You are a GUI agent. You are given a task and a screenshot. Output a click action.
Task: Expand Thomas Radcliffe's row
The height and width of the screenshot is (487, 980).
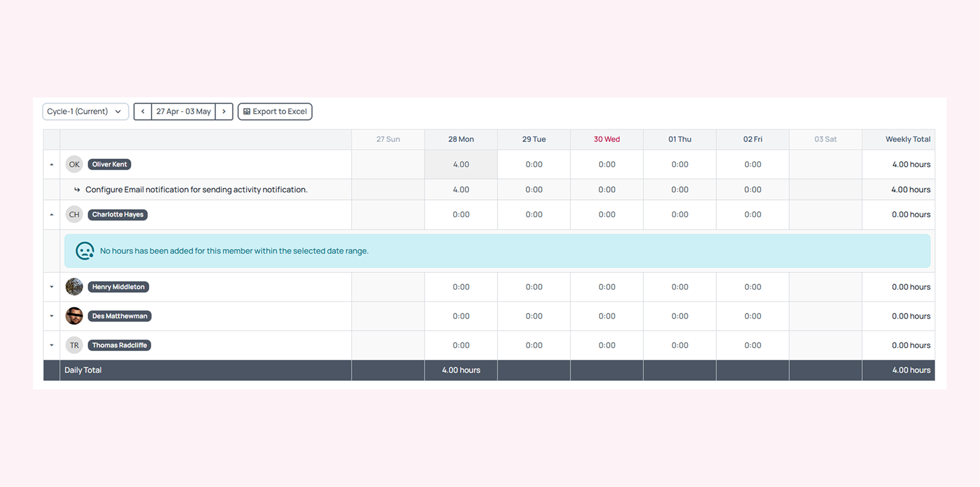52,346
